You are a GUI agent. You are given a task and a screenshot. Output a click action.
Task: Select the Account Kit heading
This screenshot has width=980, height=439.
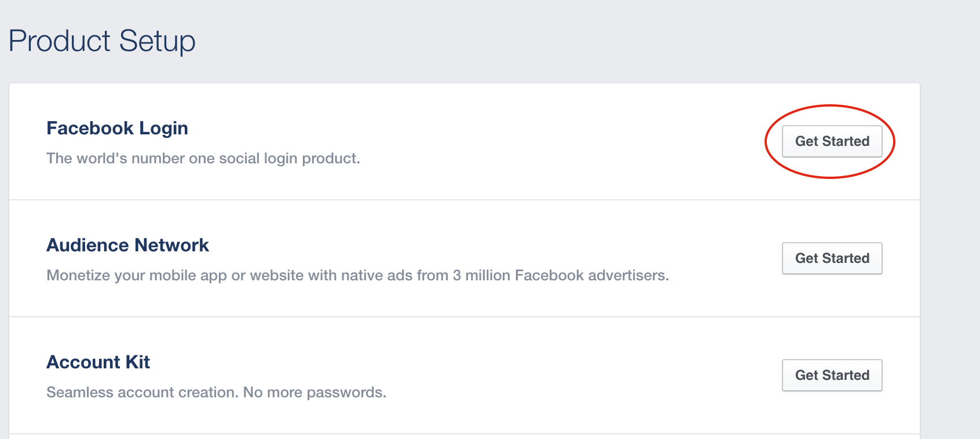point(98,362)
